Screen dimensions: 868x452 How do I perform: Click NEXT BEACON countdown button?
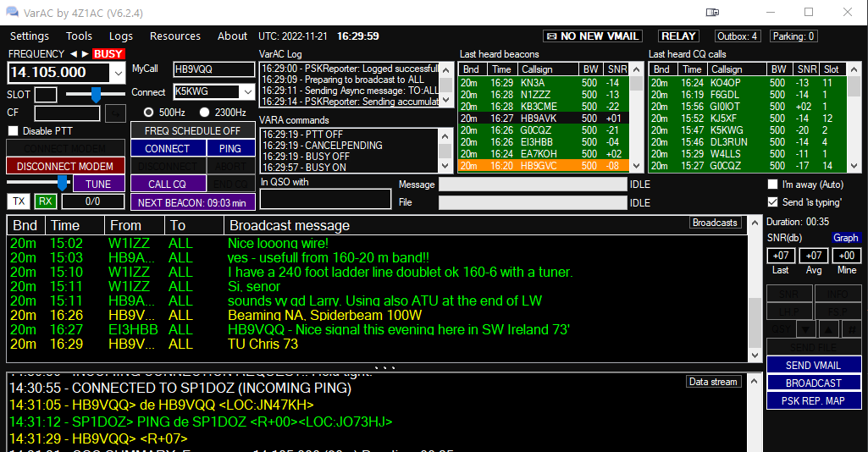[x=192, y=202]
